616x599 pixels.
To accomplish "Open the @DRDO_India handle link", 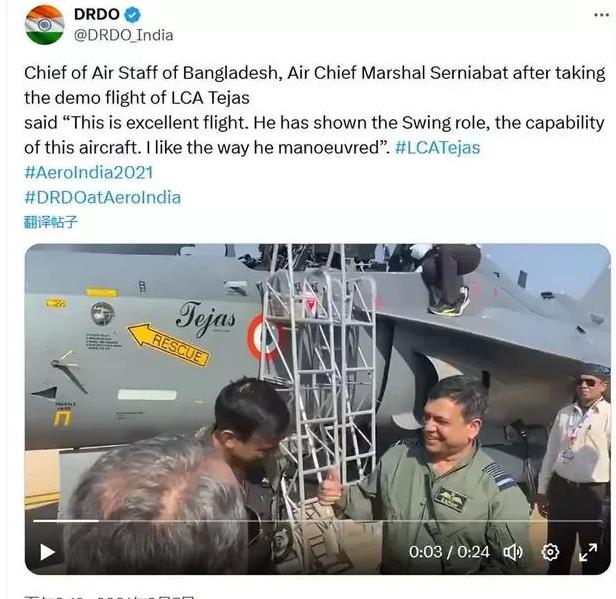I will (124, 35).
